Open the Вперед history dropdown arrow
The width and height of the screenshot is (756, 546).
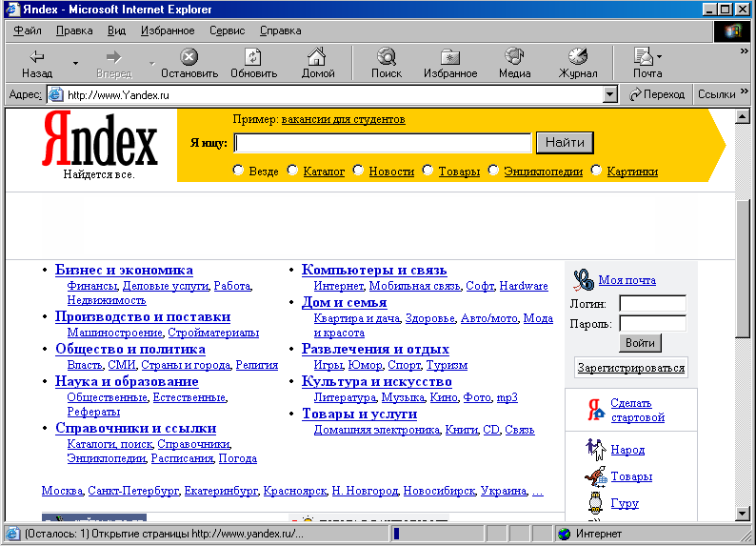pyautogui.click(x=152, y=63)
